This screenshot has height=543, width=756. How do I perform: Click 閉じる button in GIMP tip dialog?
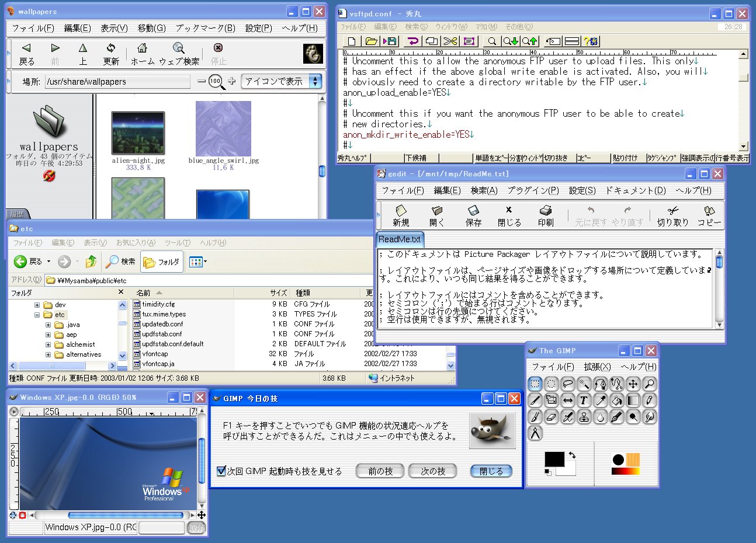tap(491, 471)
